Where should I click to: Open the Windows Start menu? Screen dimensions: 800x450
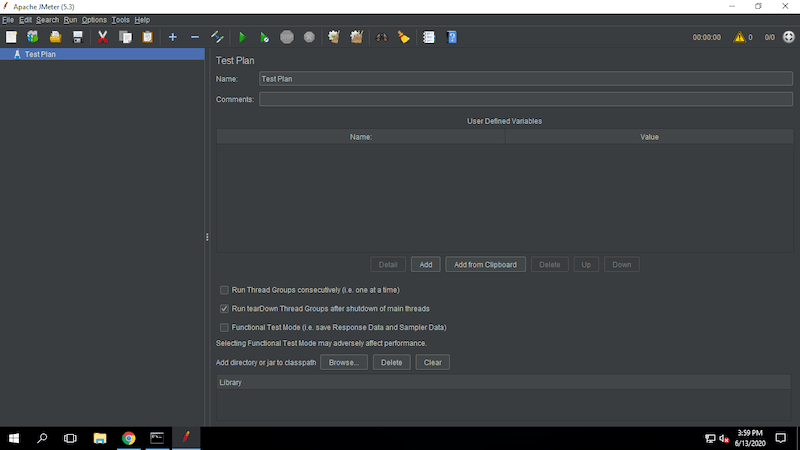point(14,438)
